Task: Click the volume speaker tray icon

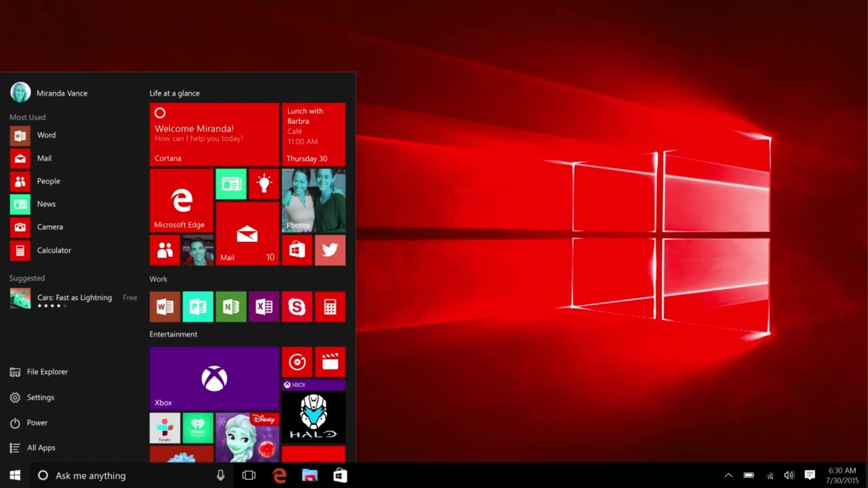Action: pyautogui.click(x=789, y=475)
